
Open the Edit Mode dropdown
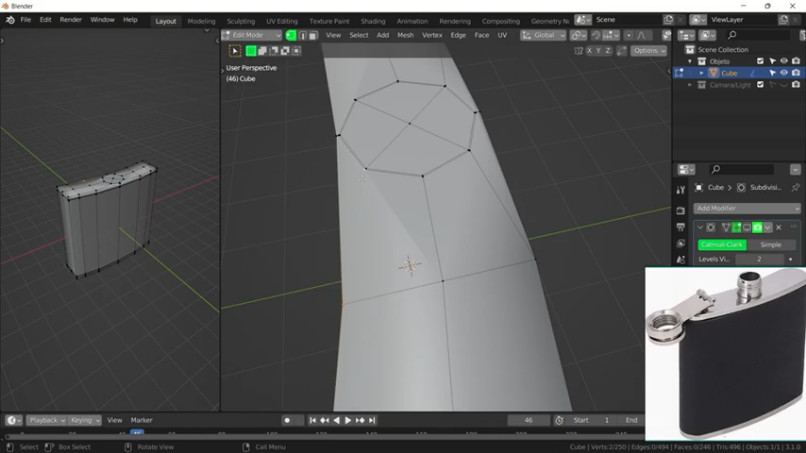pyautogui.click(x=251, y=35)
